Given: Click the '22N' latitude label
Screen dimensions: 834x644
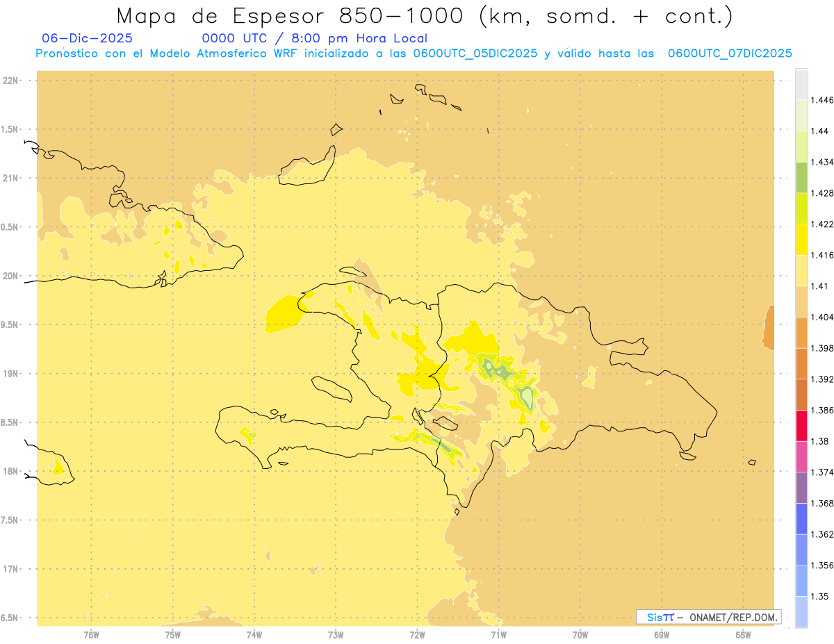Looking at the screenshot, I should pos(12,81).
